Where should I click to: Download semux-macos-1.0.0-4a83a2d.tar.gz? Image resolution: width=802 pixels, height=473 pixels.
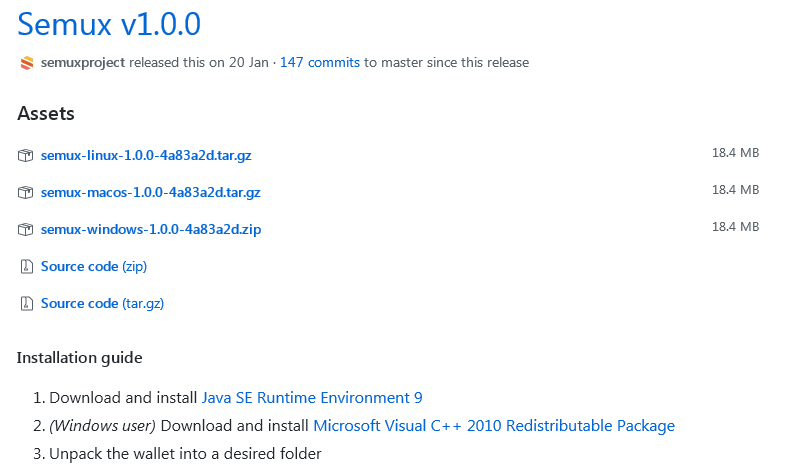150,192
